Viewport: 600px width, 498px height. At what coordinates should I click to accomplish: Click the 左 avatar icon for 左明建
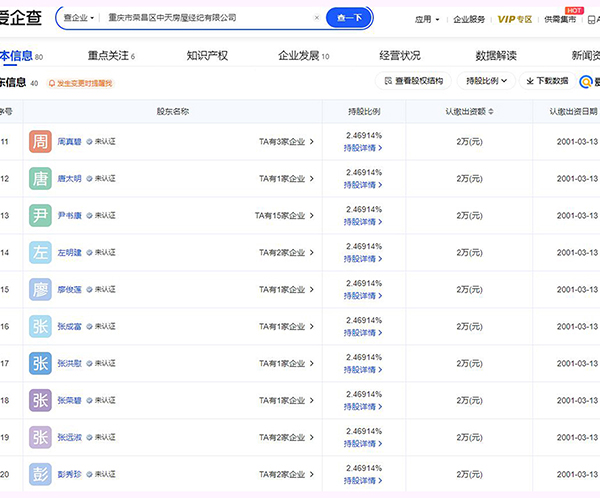[x=40, y=253]
